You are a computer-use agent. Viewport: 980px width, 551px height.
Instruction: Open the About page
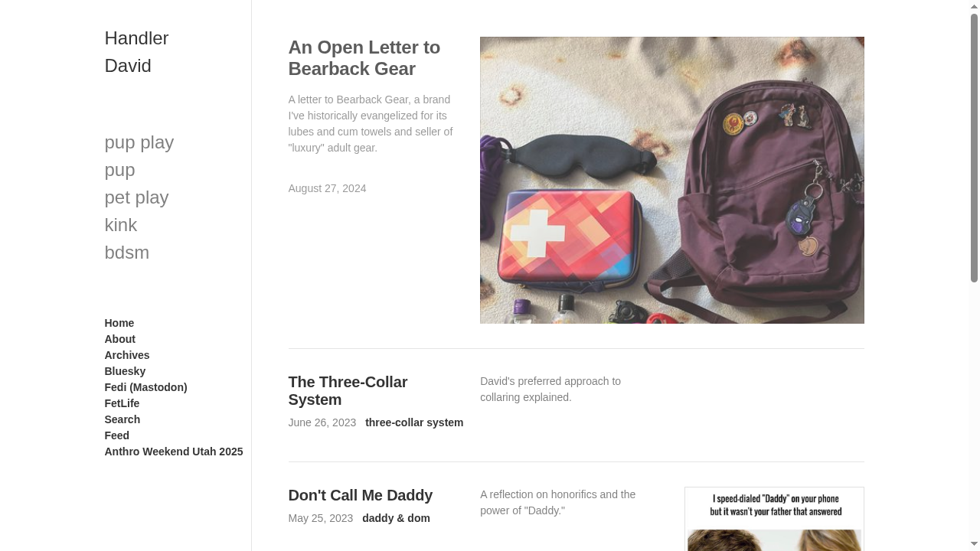tap(119, 339)
